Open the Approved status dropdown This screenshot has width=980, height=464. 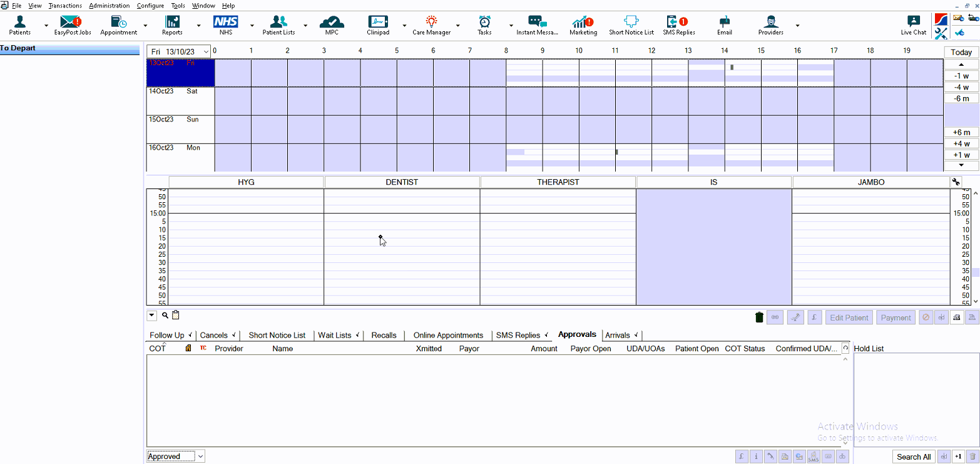[176, 456]
